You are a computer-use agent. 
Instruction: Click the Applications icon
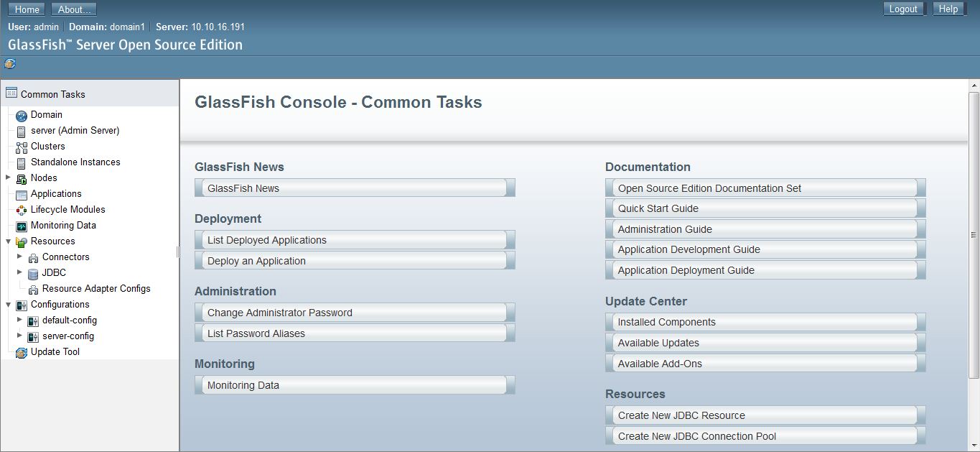click(x=22, y=194)
